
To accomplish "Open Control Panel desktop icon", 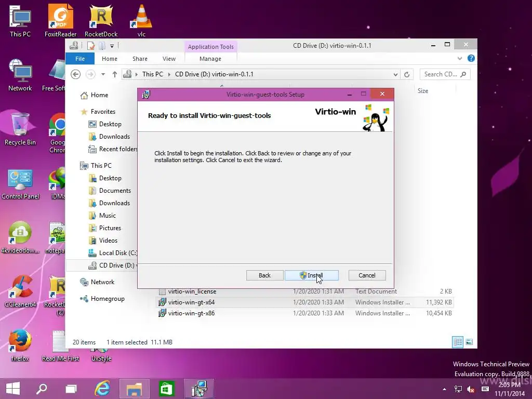I will (x=20, y=183).
